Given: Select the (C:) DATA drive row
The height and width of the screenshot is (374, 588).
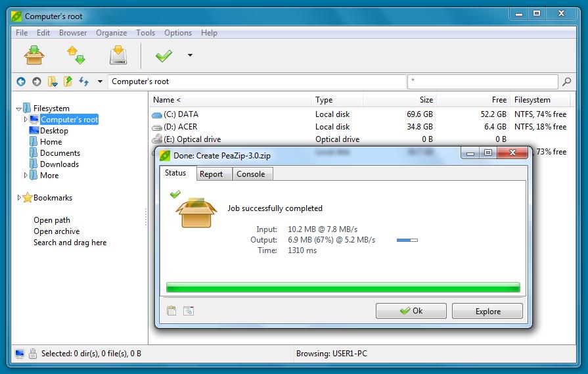Looking at the screenshot, I should [360, 114].
